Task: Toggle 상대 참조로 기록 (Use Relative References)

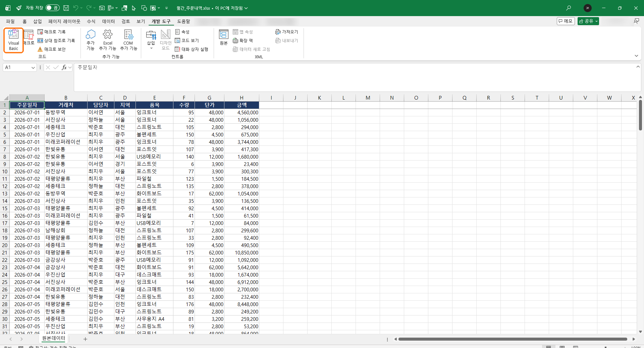Action: click(x=56, y=41)
